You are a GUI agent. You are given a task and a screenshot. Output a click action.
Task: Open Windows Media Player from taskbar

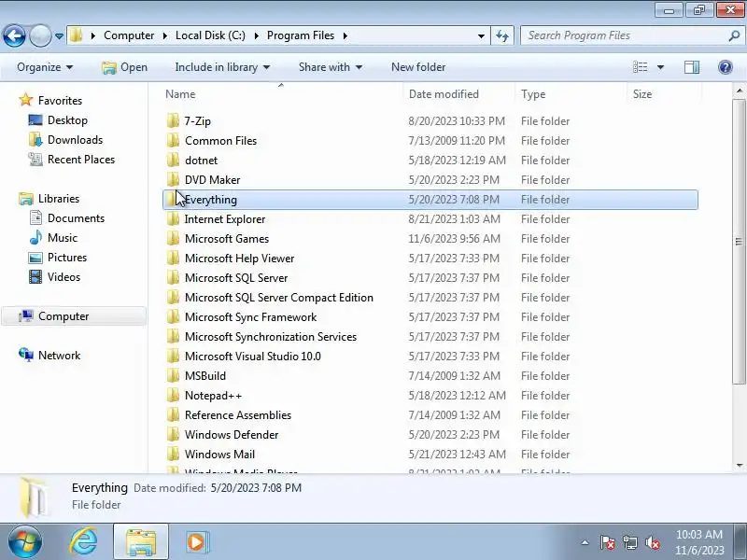coord(196,541)
